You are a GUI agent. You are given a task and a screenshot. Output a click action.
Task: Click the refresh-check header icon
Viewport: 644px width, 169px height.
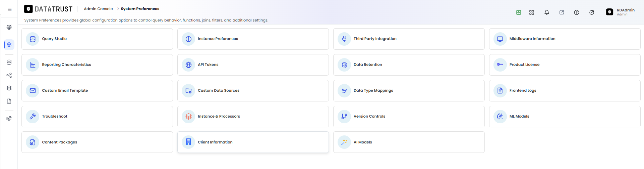point(592,12)
